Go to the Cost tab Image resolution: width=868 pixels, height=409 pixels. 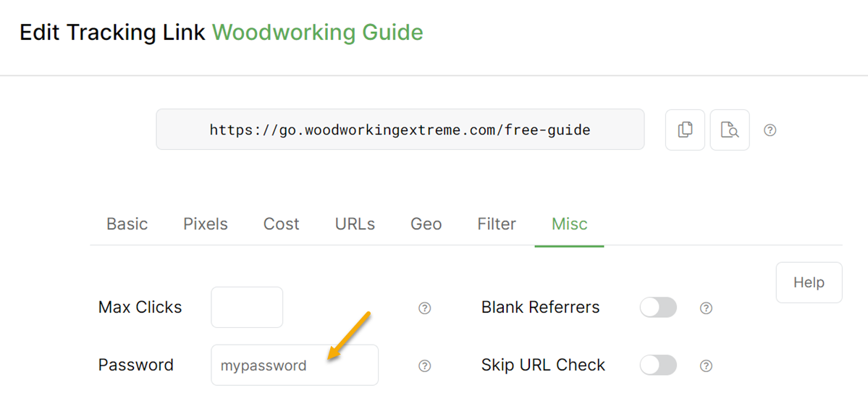pyautogui.click(x=282, y=224)
